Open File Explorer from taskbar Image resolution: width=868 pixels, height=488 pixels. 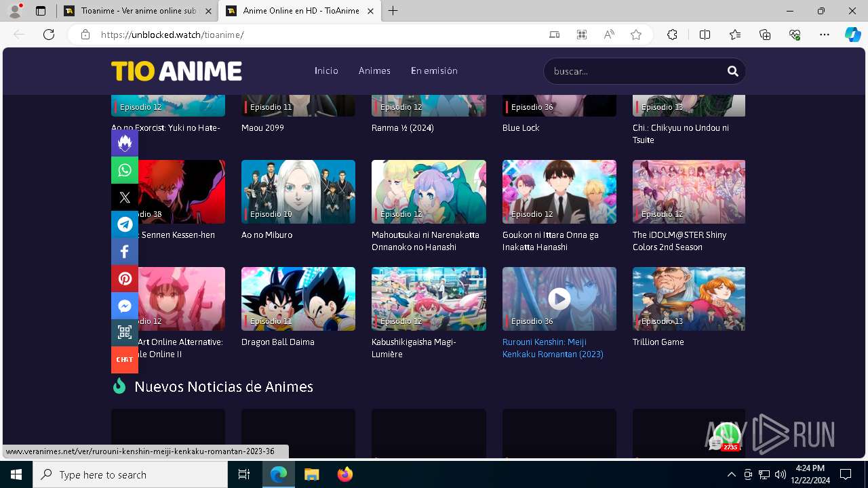(311, 474)
